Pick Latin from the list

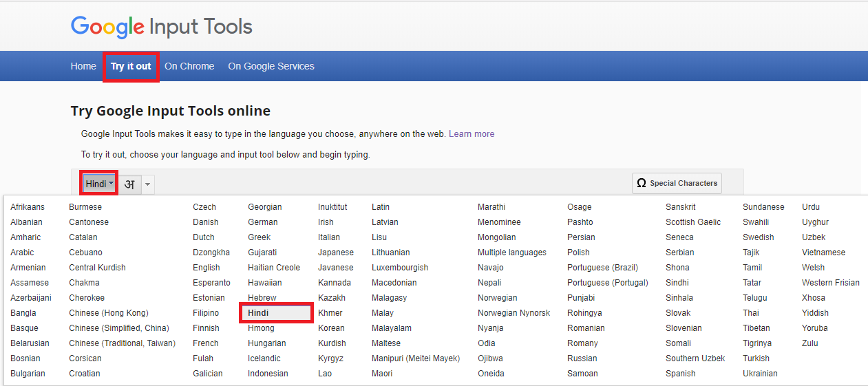click(x=381, y=206)
